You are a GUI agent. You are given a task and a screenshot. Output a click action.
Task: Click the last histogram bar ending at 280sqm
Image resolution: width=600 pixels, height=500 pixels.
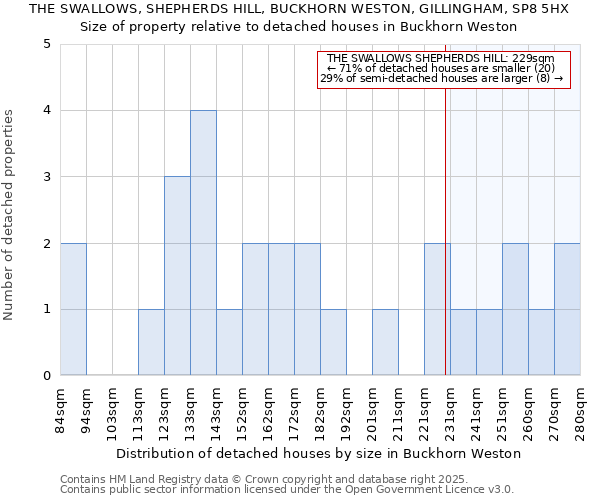(567, 309)
